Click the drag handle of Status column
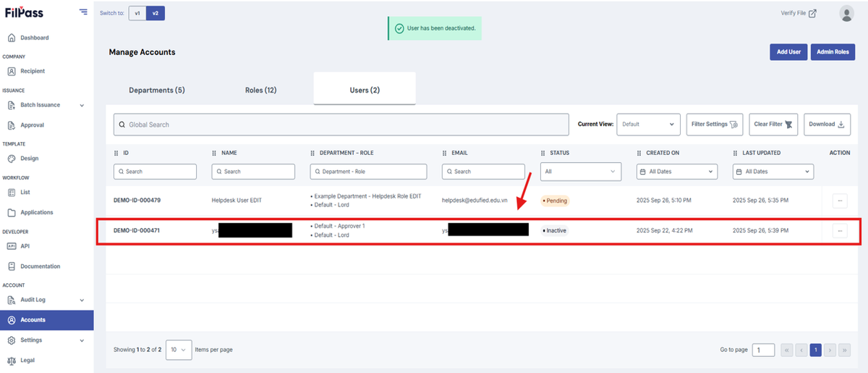 click(x=542, y=153)
